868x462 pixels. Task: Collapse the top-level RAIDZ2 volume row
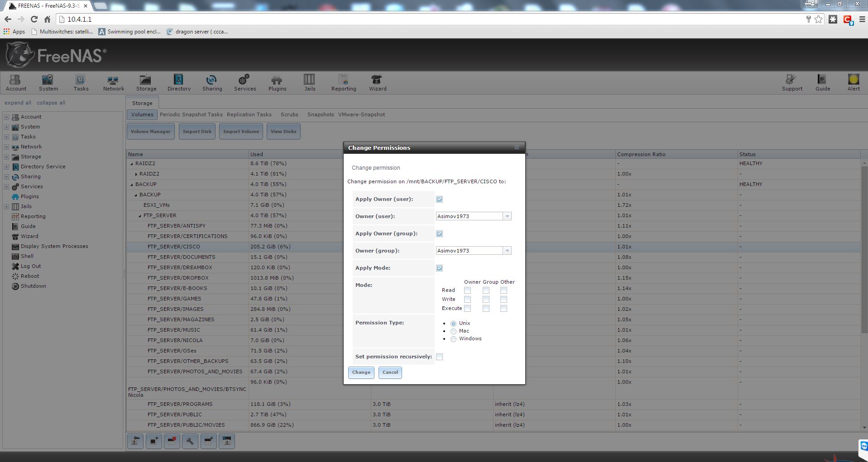tap(132, 164)
